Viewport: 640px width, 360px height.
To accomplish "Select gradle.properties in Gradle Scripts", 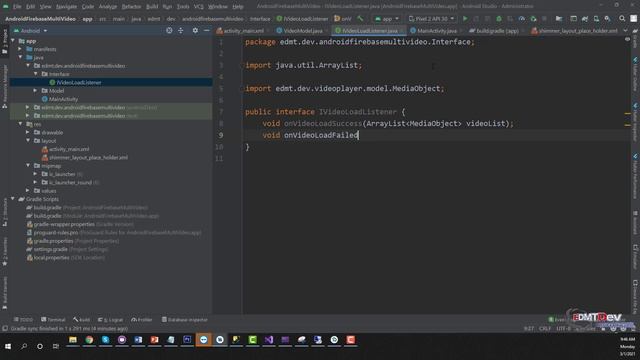I will [x=53, y=241].
